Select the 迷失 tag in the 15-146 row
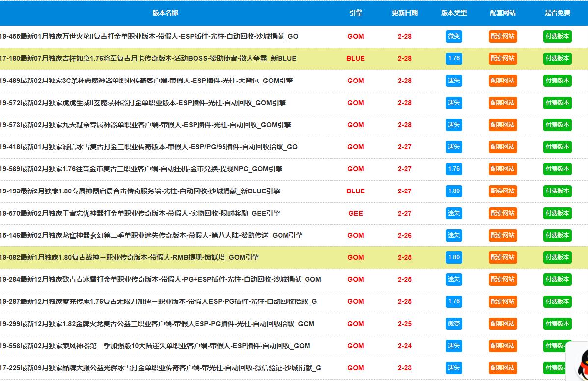The height and width of the screenshot is (381, 588). click(453, 235)
